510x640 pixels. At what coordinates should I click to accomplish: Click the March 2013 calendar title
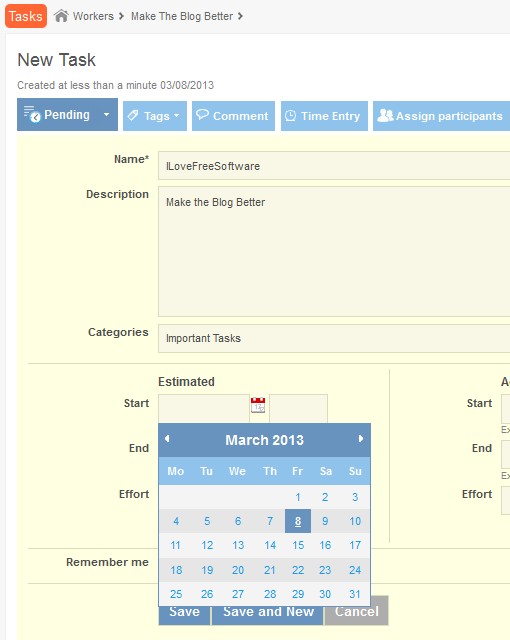(264, 440)
